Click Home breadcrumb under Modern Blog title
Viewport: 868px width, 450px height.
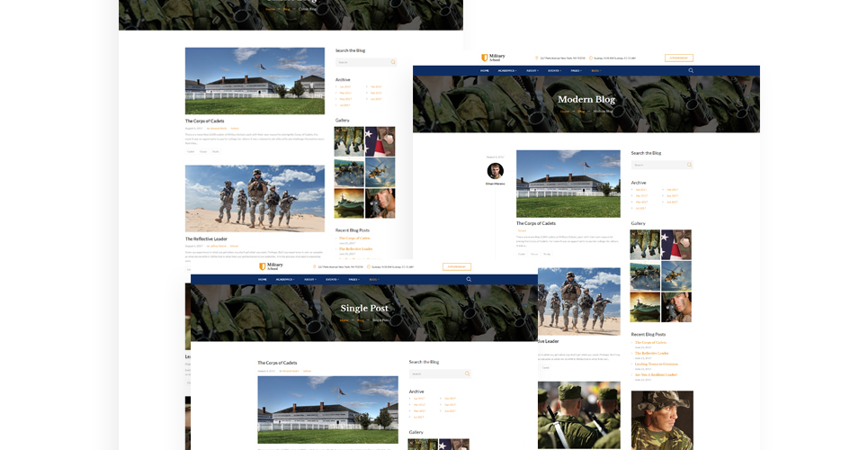(x=565, y=111)
